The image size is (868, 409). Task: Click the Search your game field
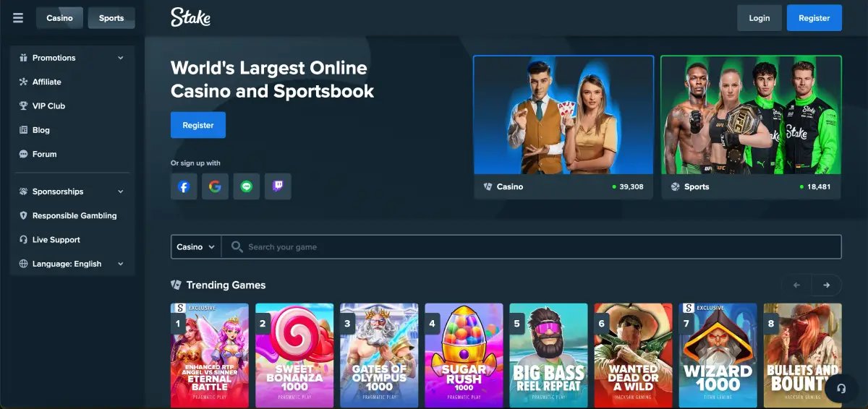(532, 246)
